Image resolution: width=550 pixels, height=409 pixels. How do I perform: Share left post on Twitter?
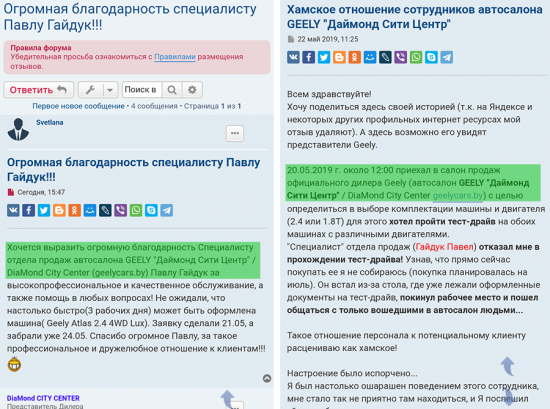44,210
